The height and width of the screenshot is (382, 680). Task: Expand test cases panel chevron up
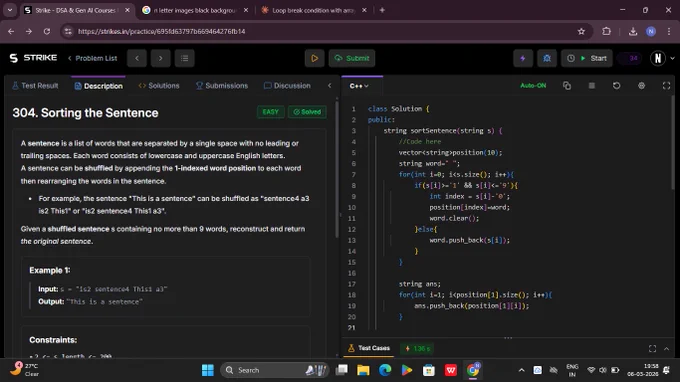click(x=667, y=349)
